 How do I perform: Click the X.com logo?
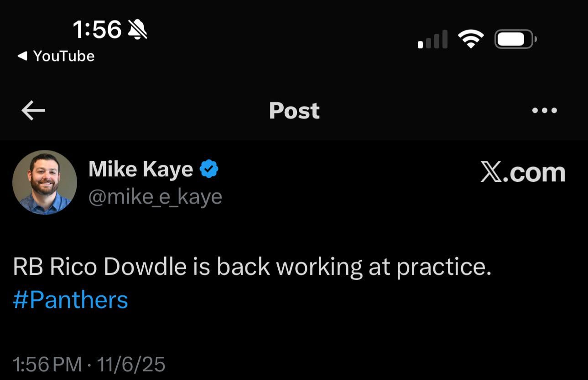click(x=523, y=173)
